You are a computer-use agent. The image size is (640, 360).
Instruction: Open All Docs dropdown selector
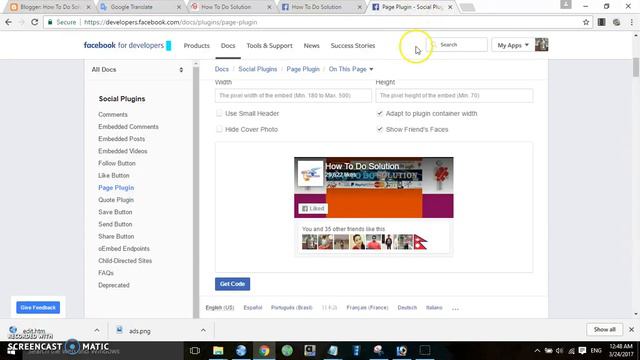tap(137, 70)
